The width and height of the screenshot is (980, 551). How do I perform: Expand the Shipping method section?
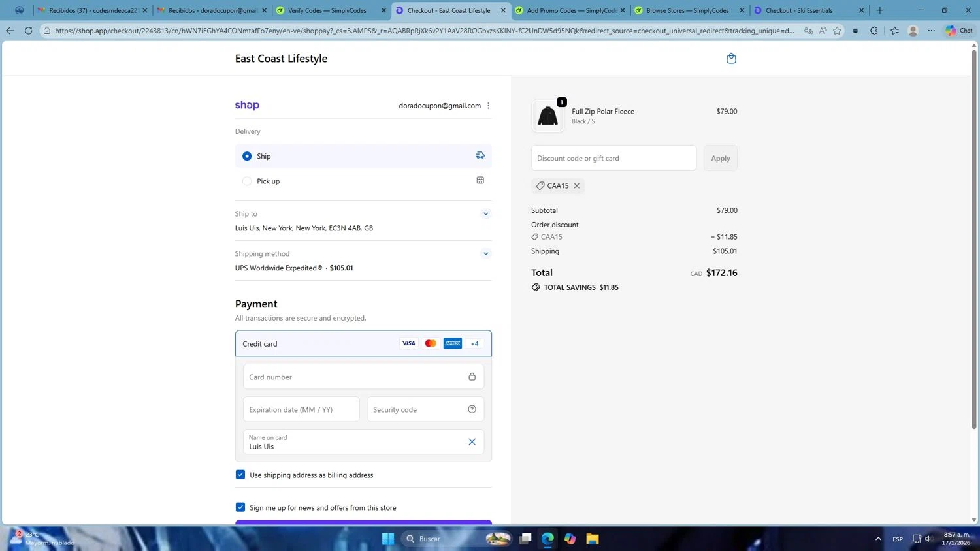pos(485,254)
